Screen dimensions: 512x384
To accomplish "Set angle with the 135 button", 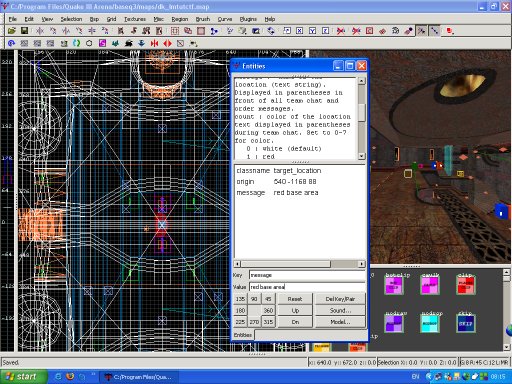I will coord(240,299).
